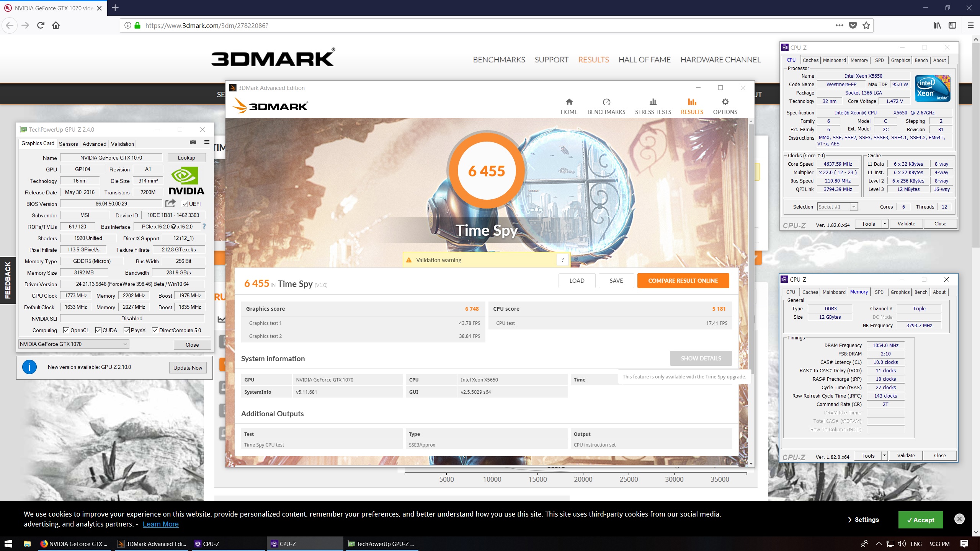Open Windows Start menu
Viewport: 980px width, 551px height.
[8, 544]
